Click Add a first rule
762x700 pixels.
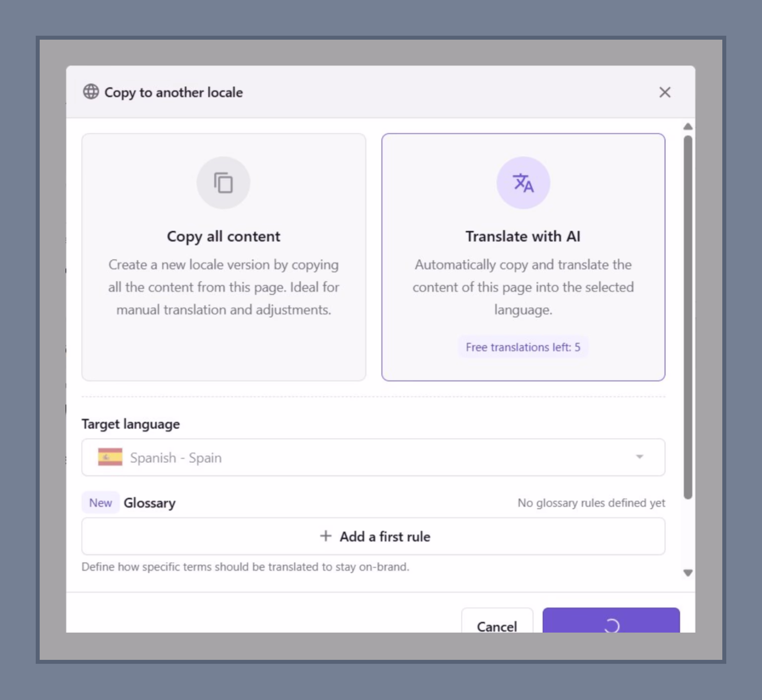click(x=374, y=536)
